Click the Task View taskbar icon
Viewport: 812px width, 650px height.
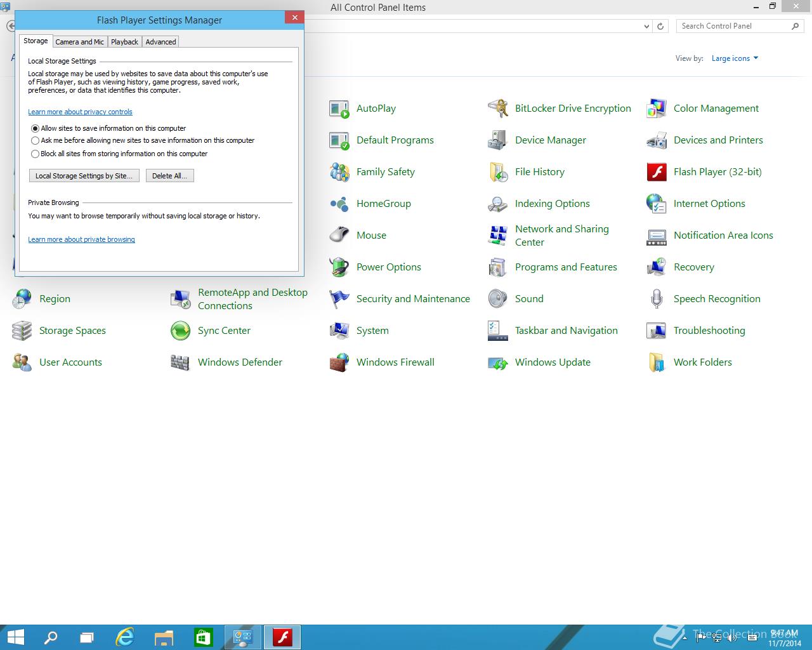click(x=87, y=637)
